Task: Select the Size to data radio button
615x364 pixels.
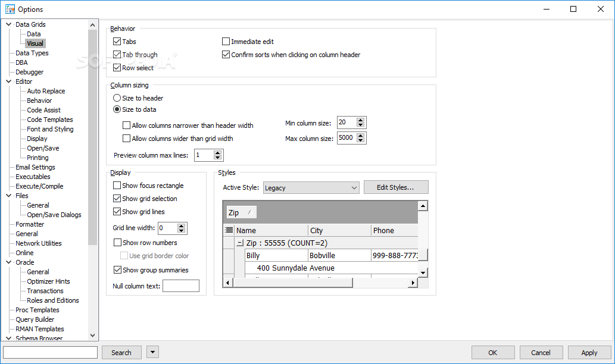Action: 117,109
